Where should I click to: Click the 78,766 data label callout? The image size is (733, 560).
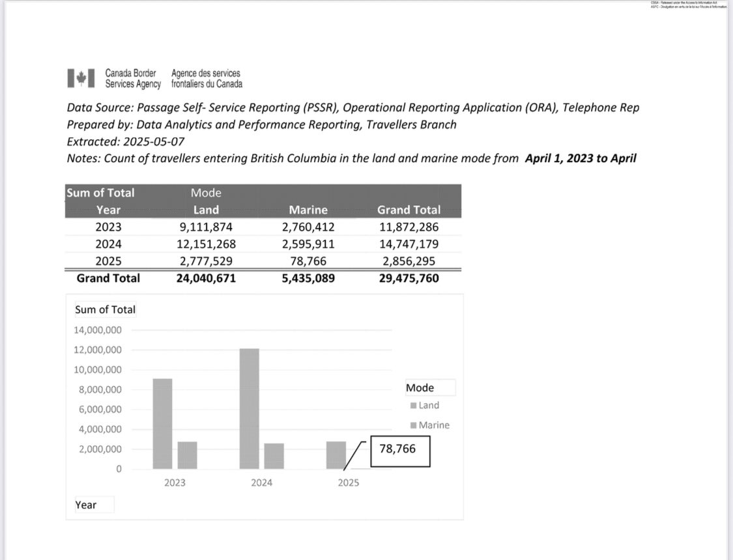(400, 451)
